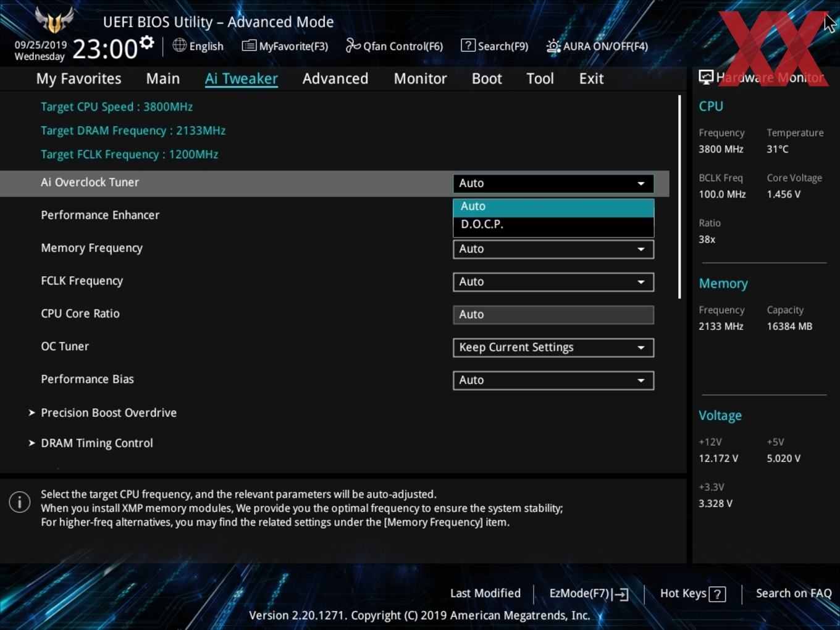This screenshot has height=630, width=840.
Task: Open the My Favorites tab
Action: [78, 78]
